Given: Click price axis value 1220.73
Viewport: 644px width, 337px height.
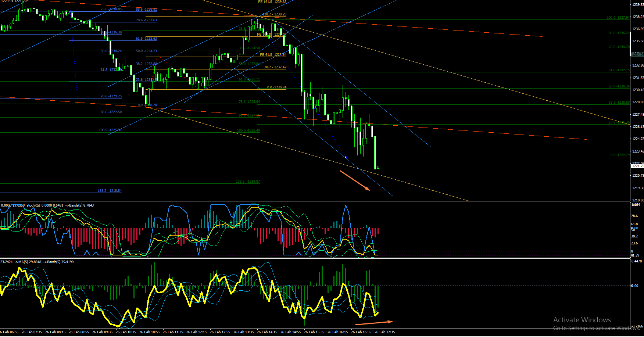Looking at the screenshot, I should click(638, 176).
